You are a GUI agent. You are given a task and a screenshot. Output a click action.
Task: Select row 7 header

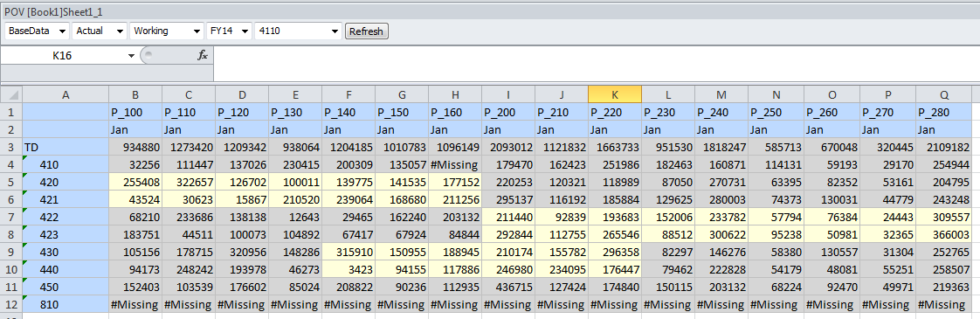click(x=11, y=217)
